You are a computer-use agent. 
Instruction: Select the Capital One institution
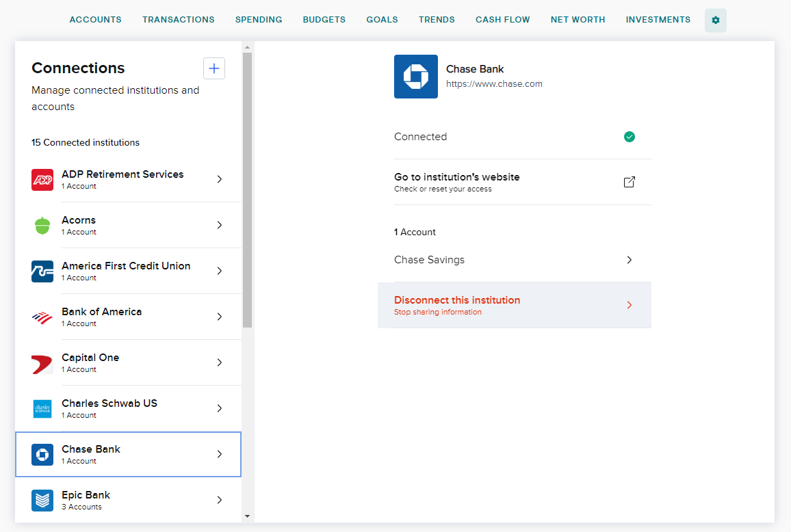point(128,363)
